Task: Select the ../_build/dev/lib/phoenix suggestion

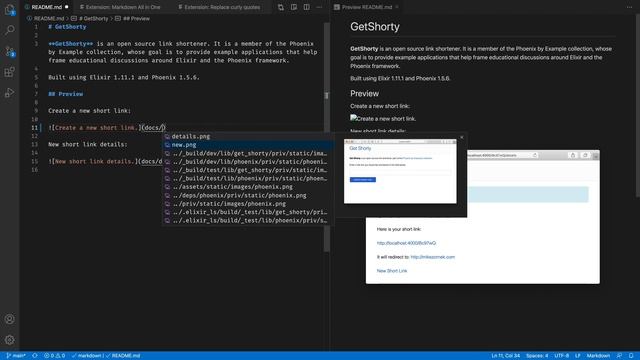Action: pos(249,162)
